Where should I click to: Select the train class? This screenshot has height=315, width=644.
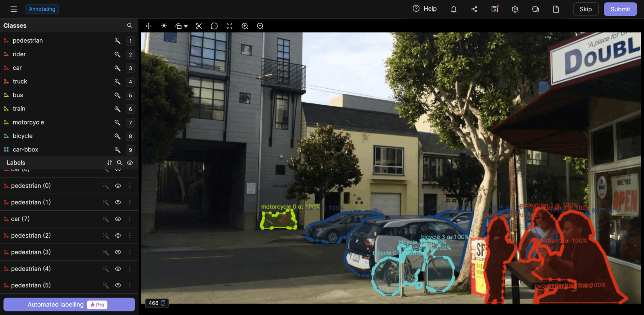click(x=19, y=109)
